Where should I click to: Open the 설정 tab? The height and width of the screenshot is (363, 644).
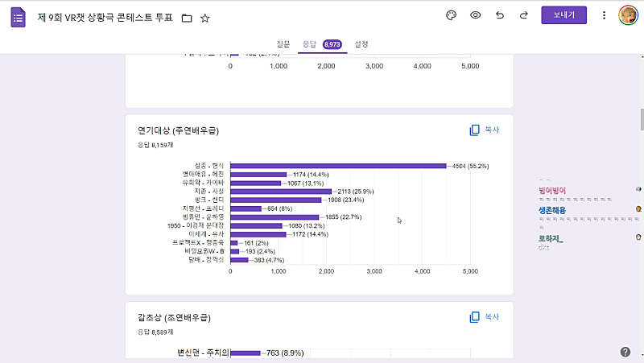click(361, 43)
